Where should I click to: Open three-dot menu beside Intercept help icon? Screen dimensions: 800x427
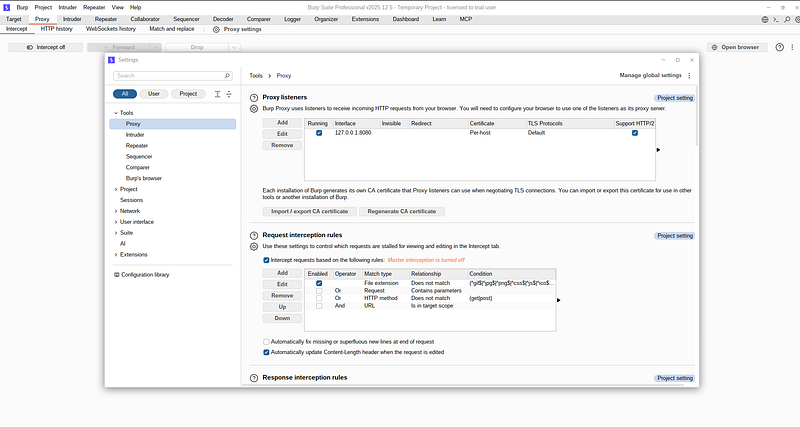[x=792, y=47]
